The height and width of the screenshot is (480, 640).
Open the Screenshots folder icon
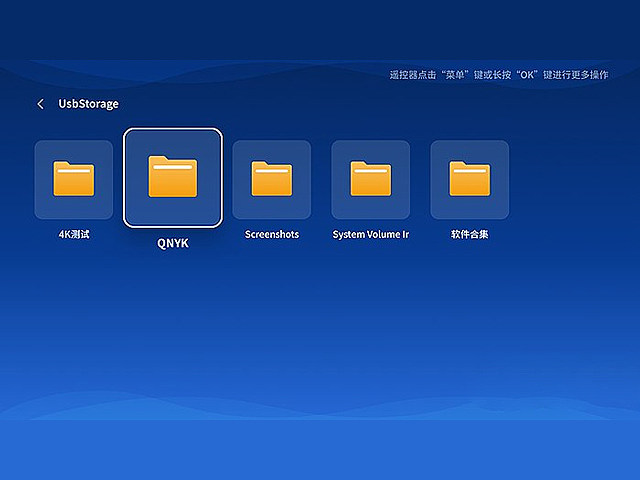(x=272, y=180)
